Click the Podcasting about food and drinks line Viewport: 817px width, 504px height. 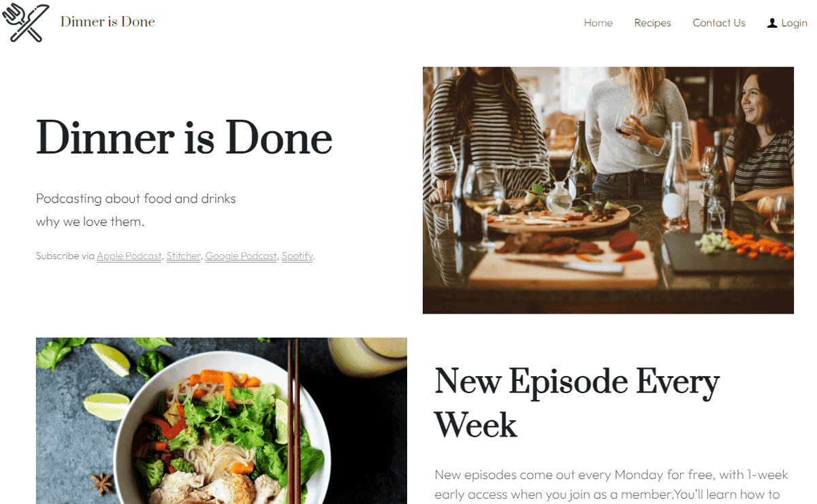coord(136,199)
